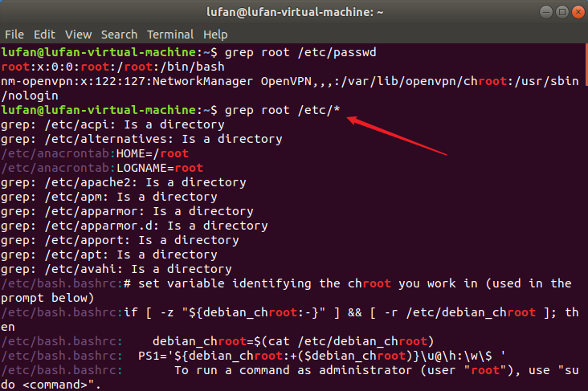
Task: Maximize the terminal window
Action: click(x=562, y=12)
